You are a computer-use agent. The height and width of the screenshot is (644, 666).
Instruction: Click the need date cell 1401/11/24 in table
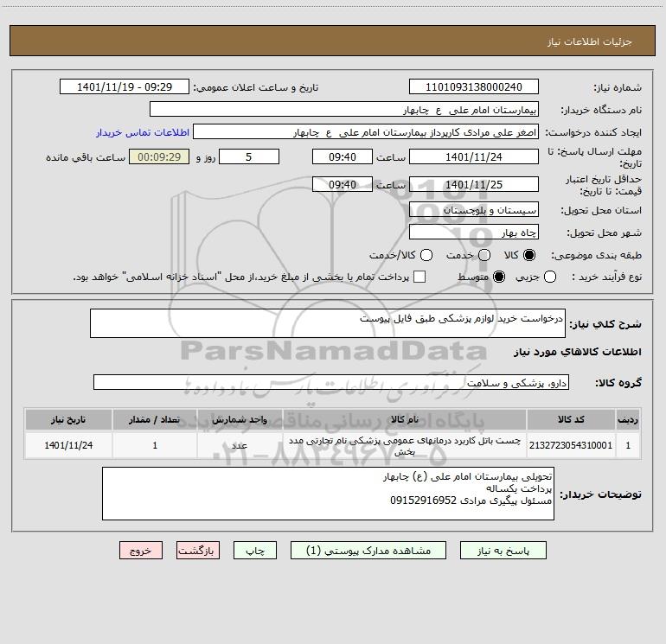[68, 445]
